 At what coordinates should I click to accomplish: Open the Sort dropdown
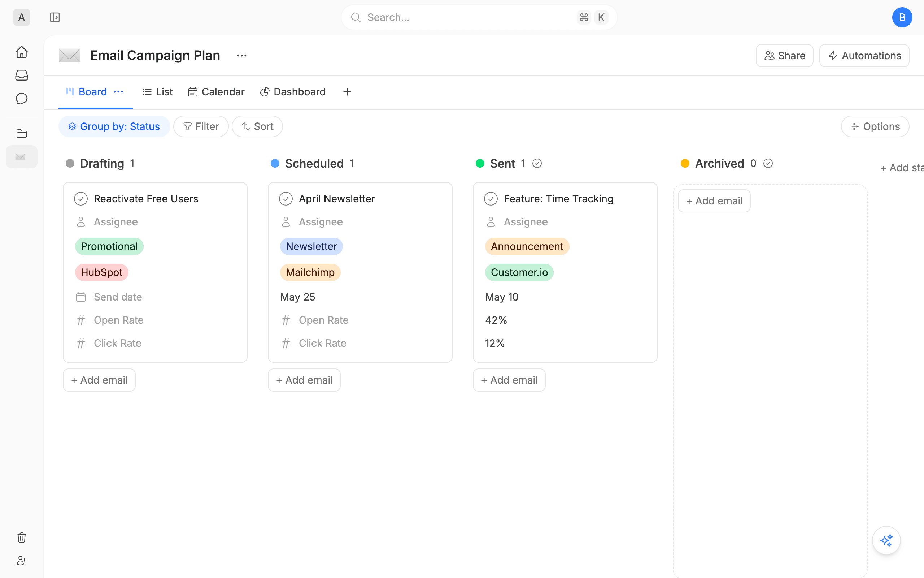point(257,126)
